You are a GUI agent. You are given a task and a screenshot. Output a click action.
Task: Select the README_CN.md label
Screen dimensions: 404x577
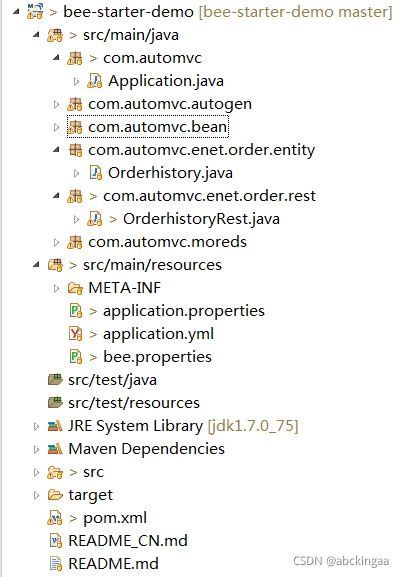(128, 541)
